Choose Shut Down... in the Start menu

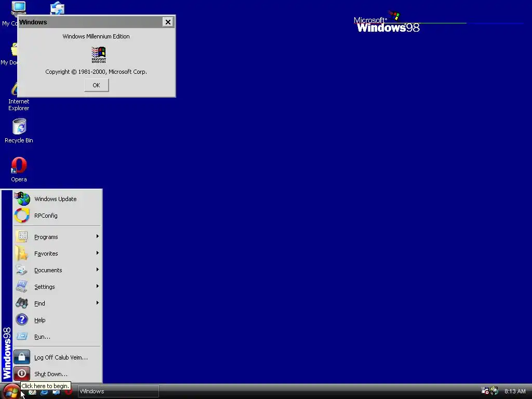point(58,374)
